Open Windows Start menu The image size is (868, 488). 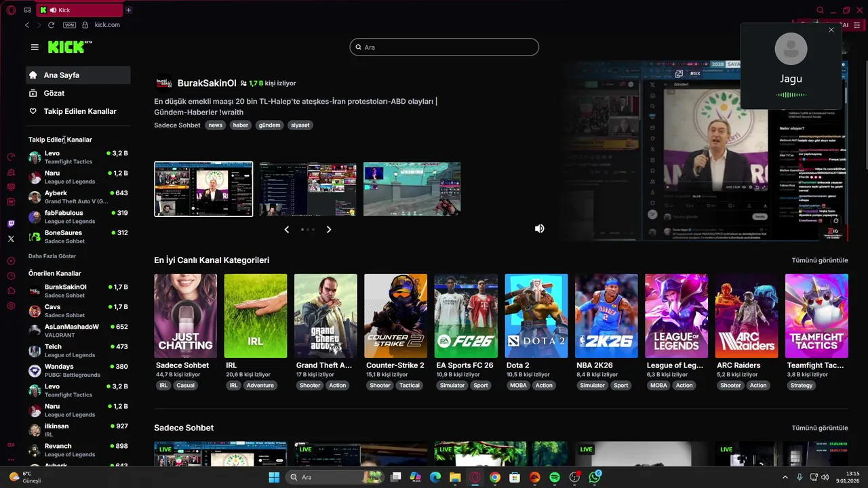coord(274,477)
